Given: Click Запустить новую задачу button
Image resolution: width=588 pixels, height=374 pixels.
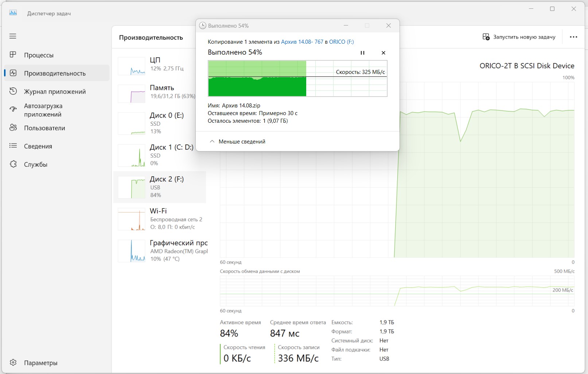Looking at the screenshot, I should point(519,37).
